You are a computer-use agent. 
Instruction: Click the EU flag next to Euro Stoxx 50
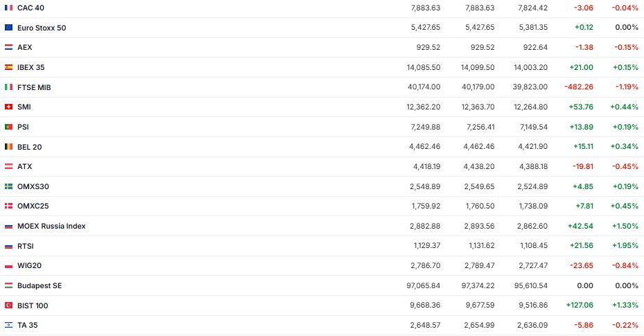(x=8, y=28)
